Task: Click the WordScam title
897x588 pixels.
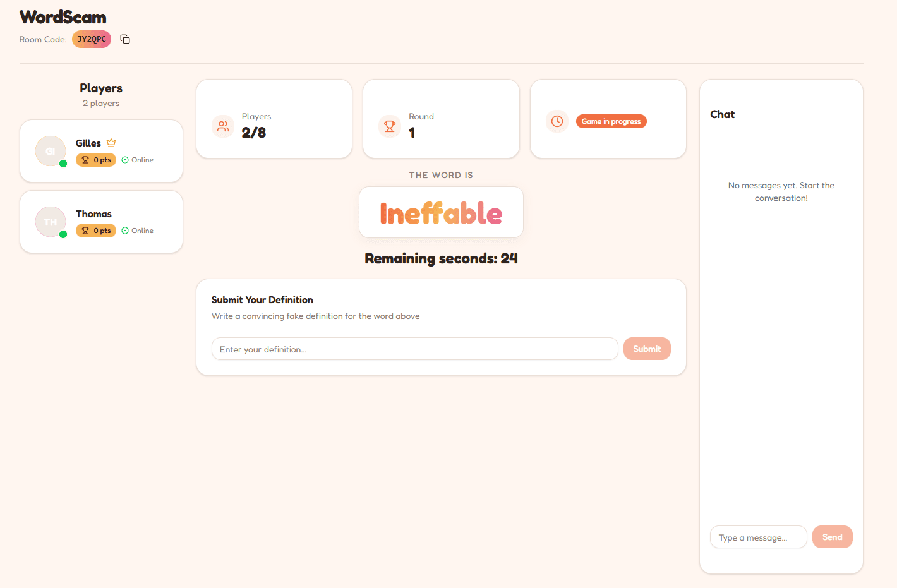Action: pyautogui.click(x=63, y=17)
